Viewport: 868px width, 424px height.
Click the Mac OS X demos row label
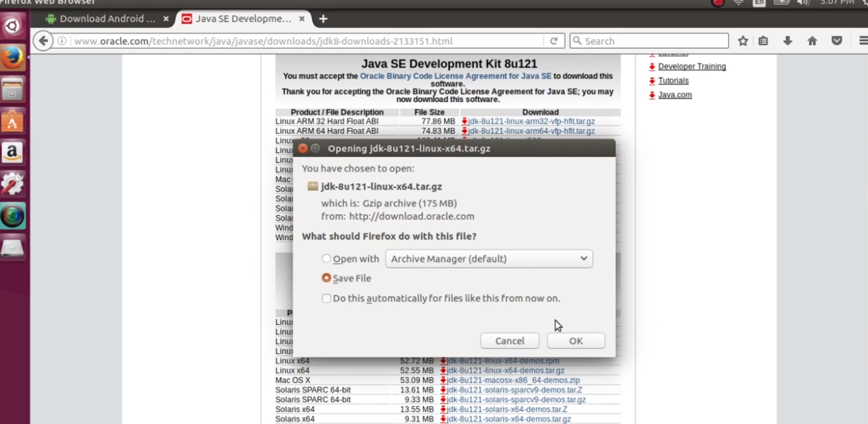pyautogui.click(x=293, y=381)
